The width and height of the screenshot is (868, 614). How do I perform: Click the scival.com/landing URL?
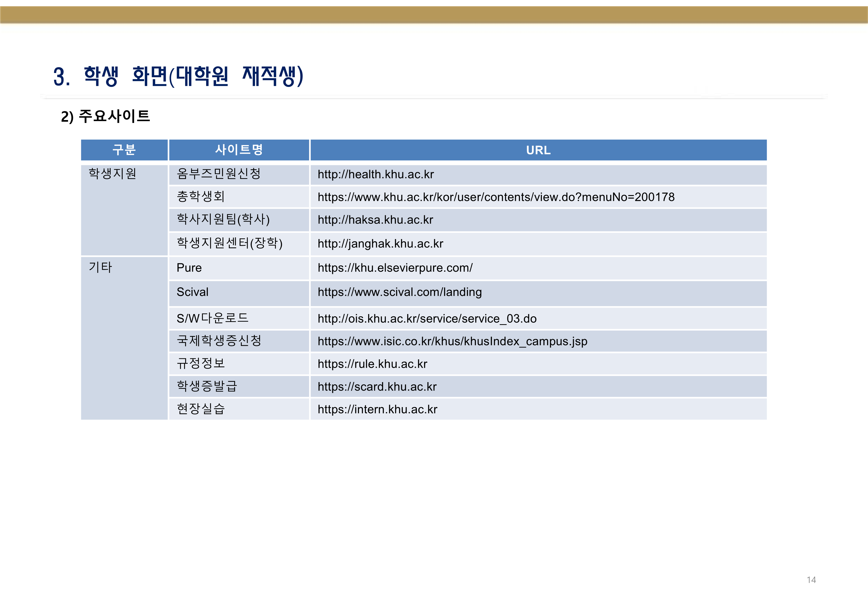(x=400, y=292)
